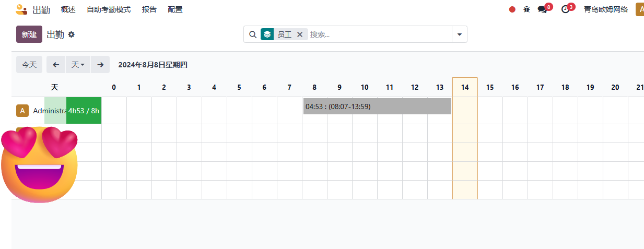Click the Administrator row avatar A

(x=22, y=111)
